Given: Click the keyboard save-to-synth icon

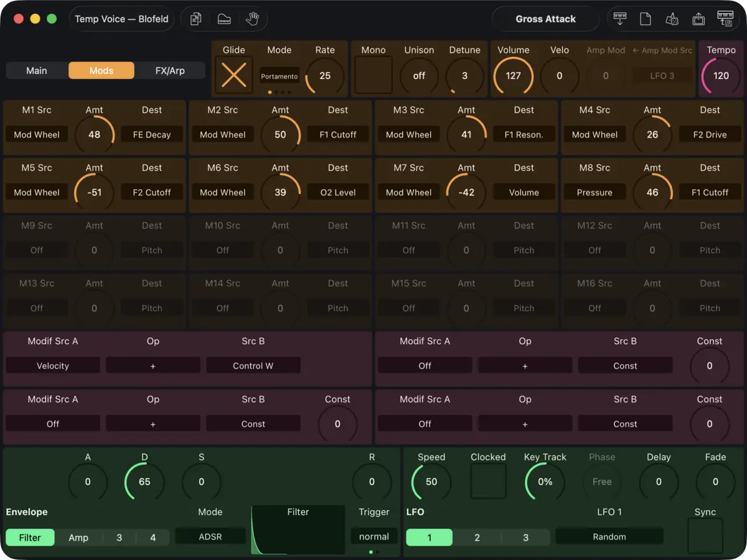Looking at the screenshot, I should pyautogui.click(x=725, y=19).
